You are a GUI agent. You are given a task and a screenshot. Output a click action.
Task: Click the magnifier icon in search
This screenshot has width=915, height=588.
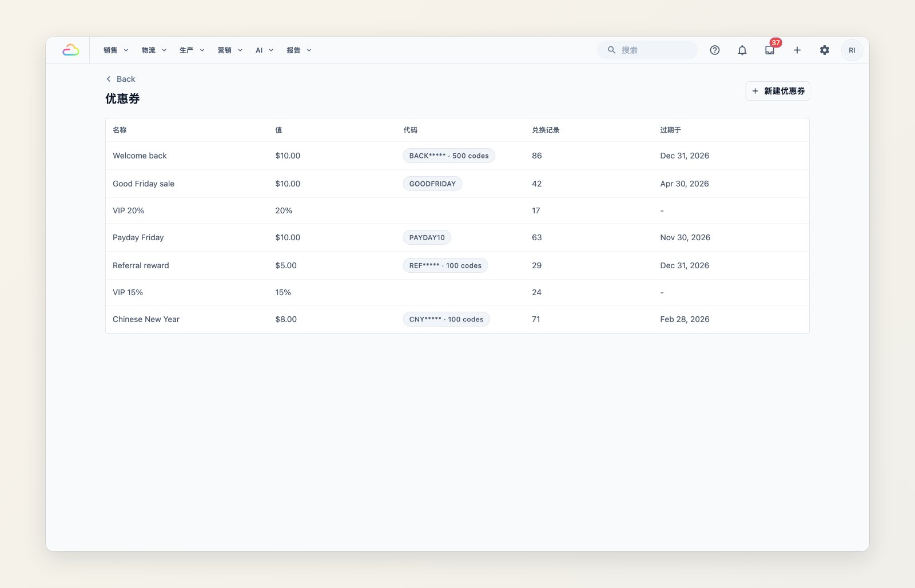coord(611,50)
